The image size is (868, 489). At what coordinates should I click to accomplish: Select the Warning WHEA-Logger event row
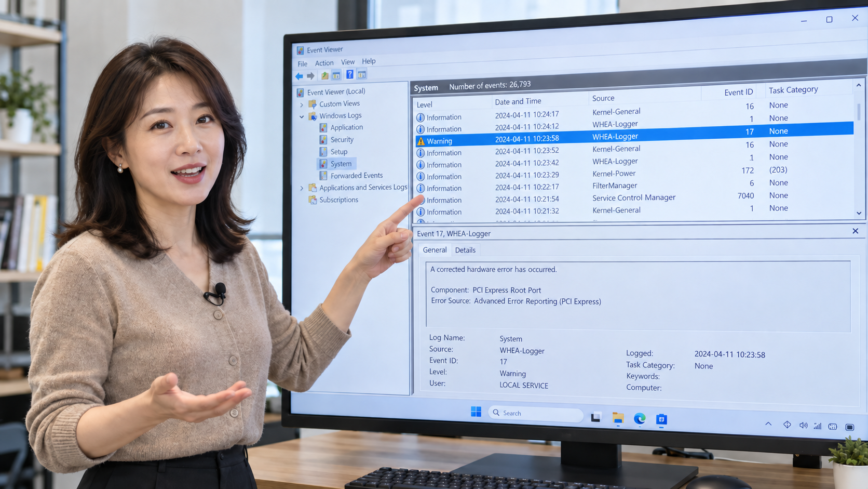coord(634,135)
